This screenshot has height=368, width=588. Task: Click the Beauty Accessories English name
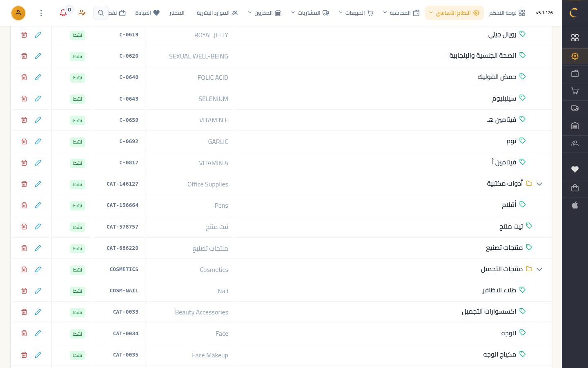click(202, 312)
